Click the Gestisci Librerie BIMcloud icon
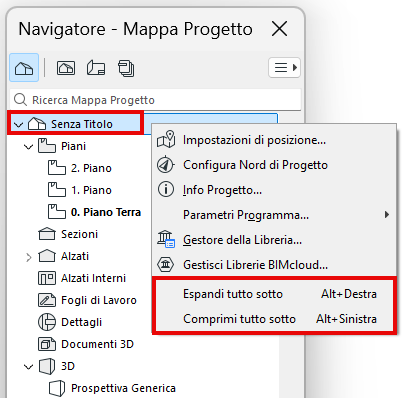 pyautogui.click(x=166, y=265)
